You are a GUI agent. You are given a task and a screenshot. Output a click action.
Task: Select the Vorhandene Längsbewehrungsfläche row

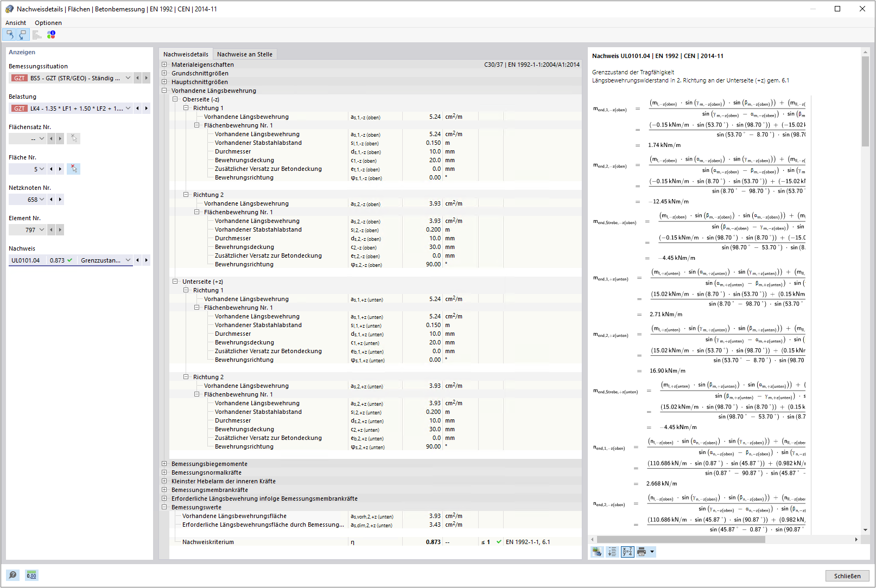pyautogui.click(x=376, y=516)
